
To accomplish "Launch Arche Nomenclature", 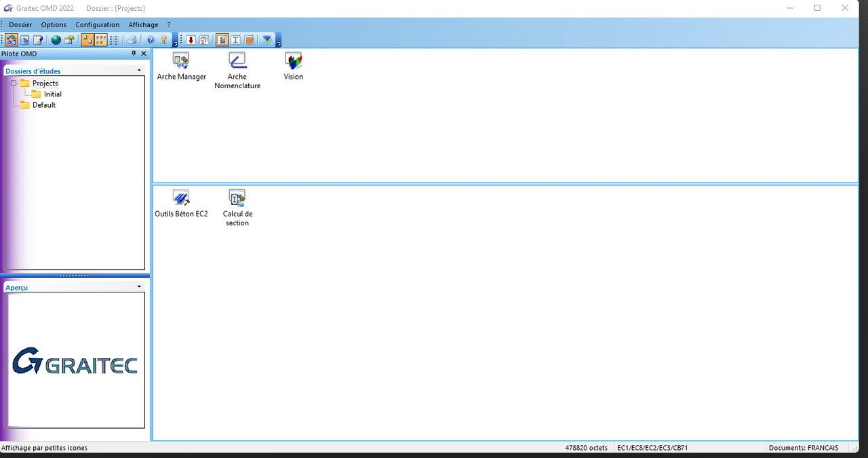I will (237, 71).
